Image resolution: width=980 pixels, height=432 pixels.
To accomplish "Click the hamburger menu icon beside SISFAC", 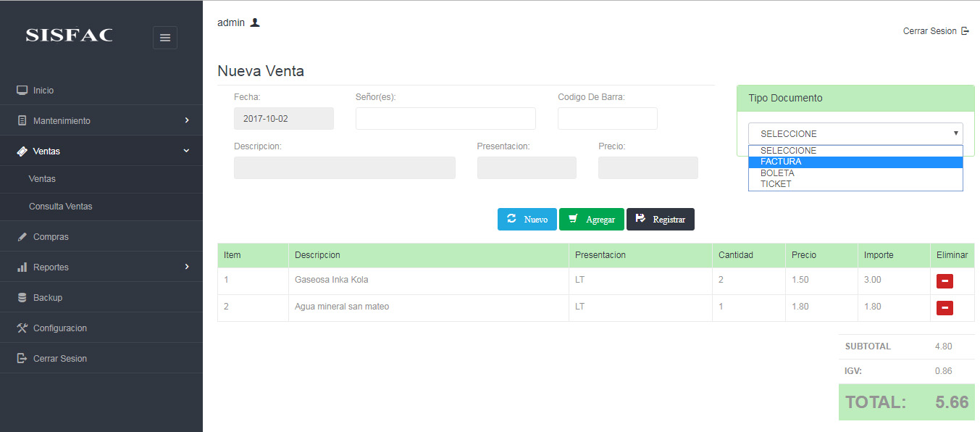I will click(x=164, y=37).
